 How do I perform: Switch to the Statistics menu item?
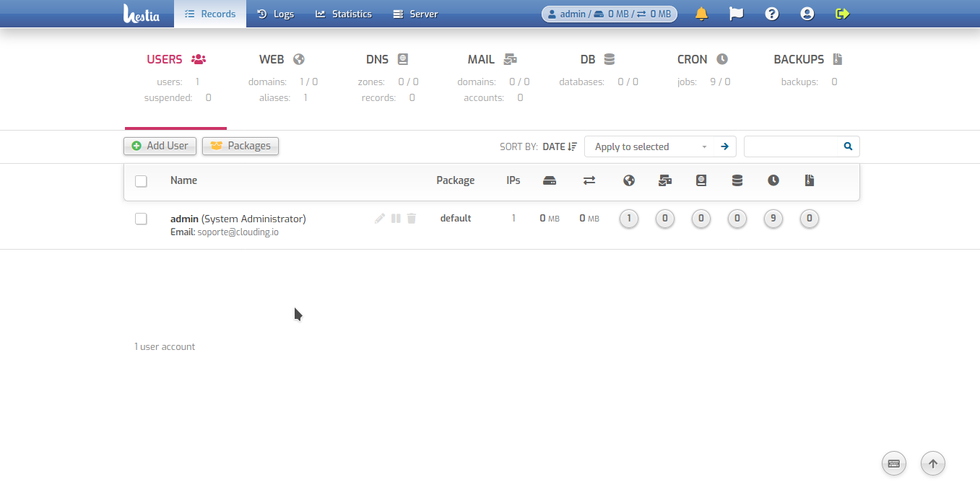pos(344,14)
